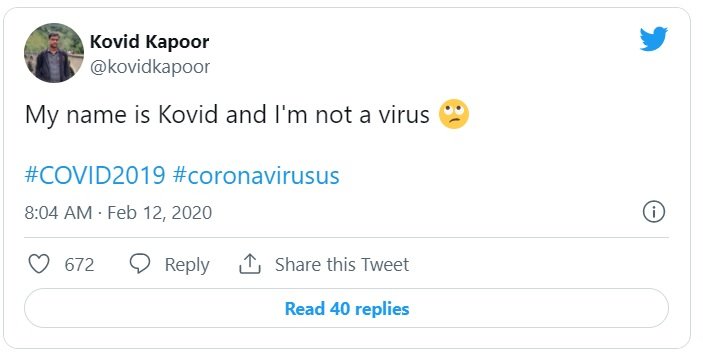Open the tweet info circle icon

654,212
